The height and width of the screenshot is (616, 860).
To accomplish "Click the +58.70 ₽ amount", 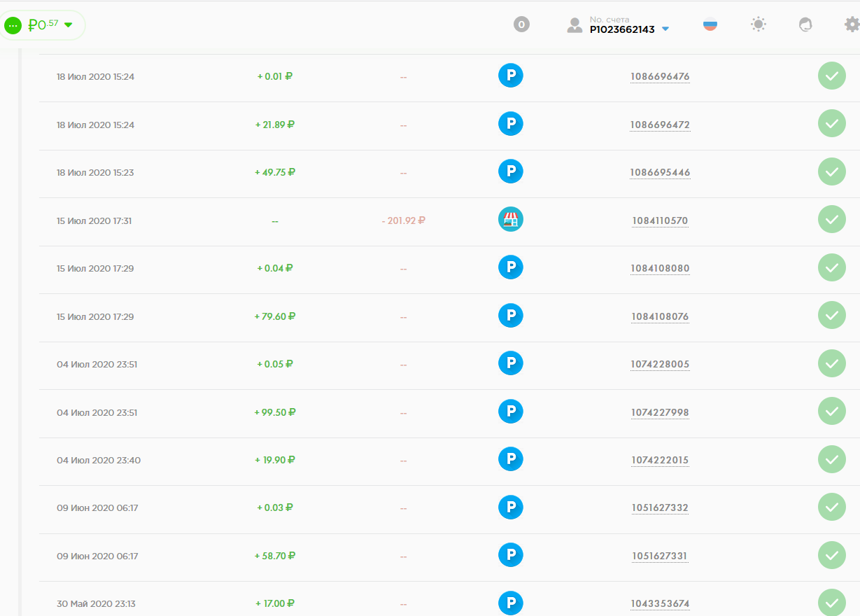I will pyautogui.click(x=275, y=556).
